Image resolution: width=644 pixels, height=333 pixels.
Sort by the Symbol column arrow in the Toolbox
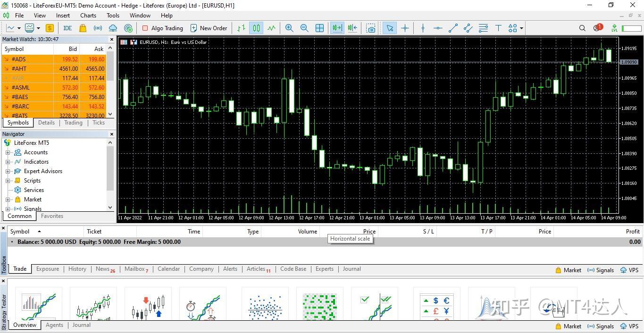pos(39,232)
